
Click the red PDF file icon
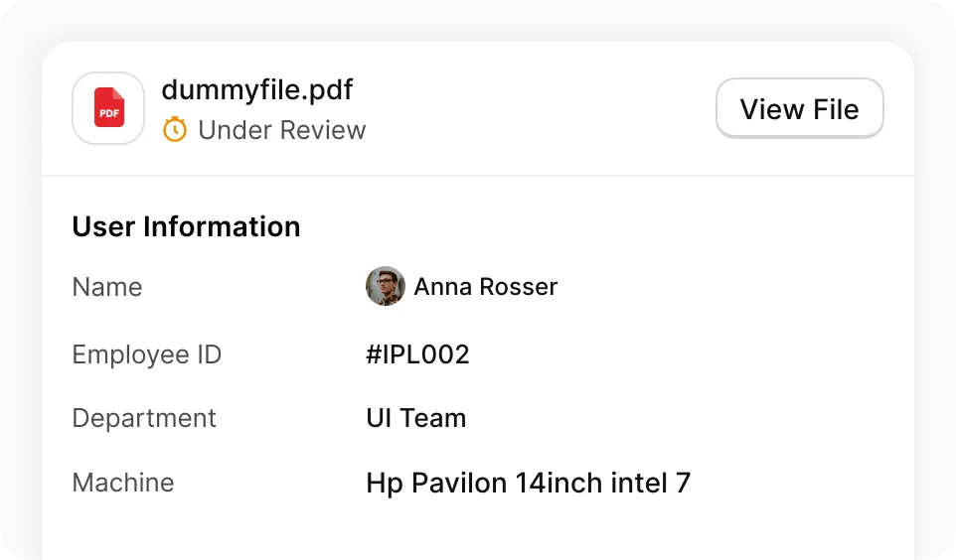point(109,108)
